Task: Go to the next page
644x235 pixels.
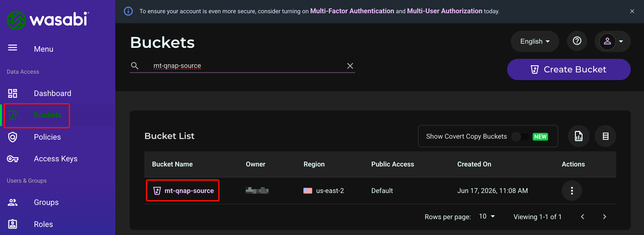Action: coord(605,217)
